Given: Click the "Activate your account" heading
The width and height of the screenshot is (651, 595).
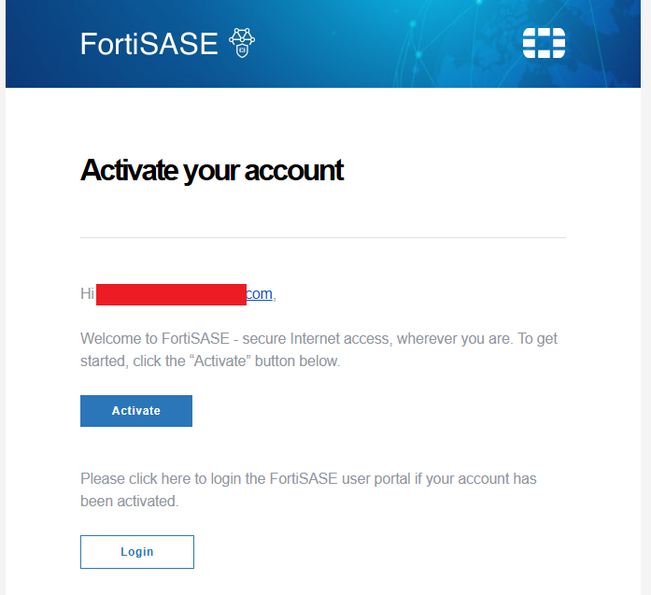Looking at the screenshot, I should [x=211, y=170].
